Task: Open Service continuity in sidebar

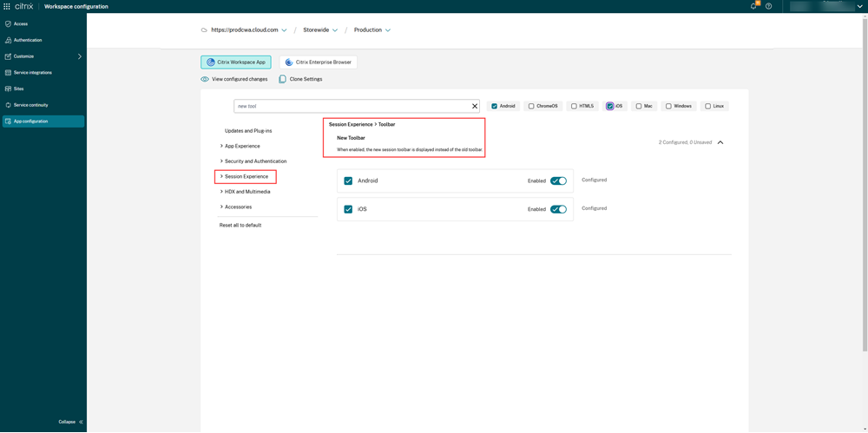Action: point(30,105)
